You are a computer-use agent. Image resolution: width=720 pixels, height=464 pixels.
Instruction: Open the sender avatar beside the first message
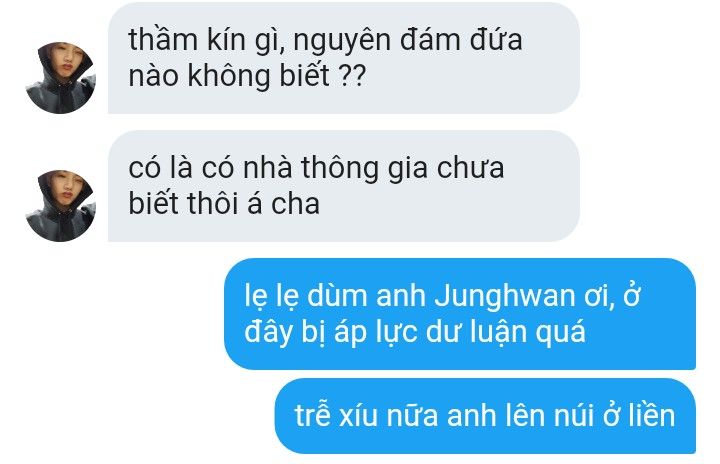pos(61,78)
